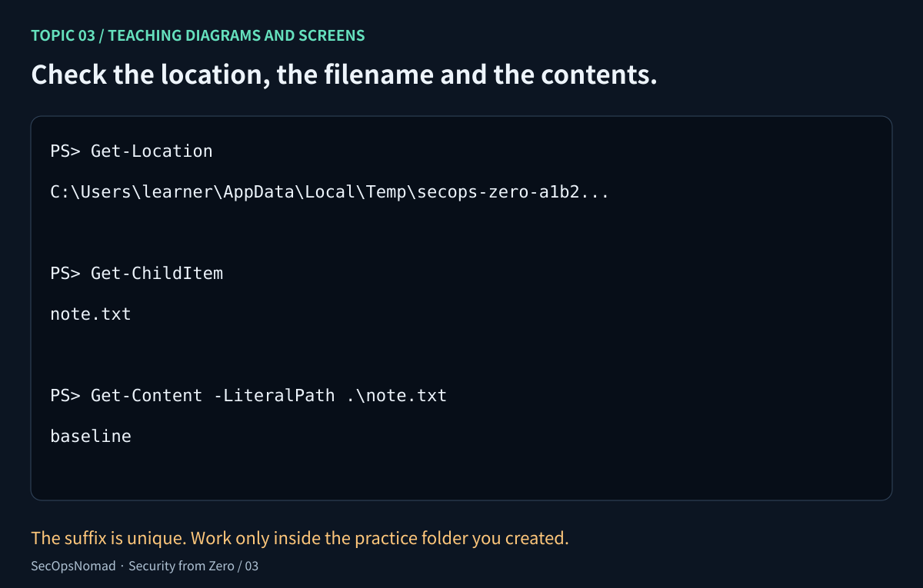
Task: Click the 'The suffix is unique' caption
Action: 300,538
